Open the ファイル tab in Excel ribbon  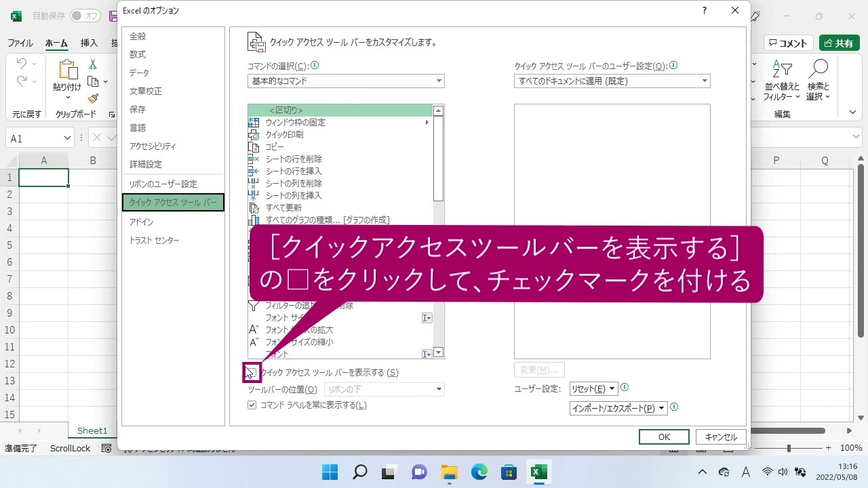coord(20,43)
